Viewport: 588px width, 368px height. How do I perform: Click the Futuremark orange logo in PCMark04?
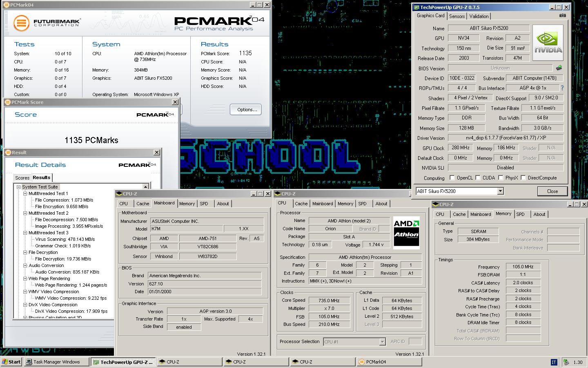(x=22, y=23)
